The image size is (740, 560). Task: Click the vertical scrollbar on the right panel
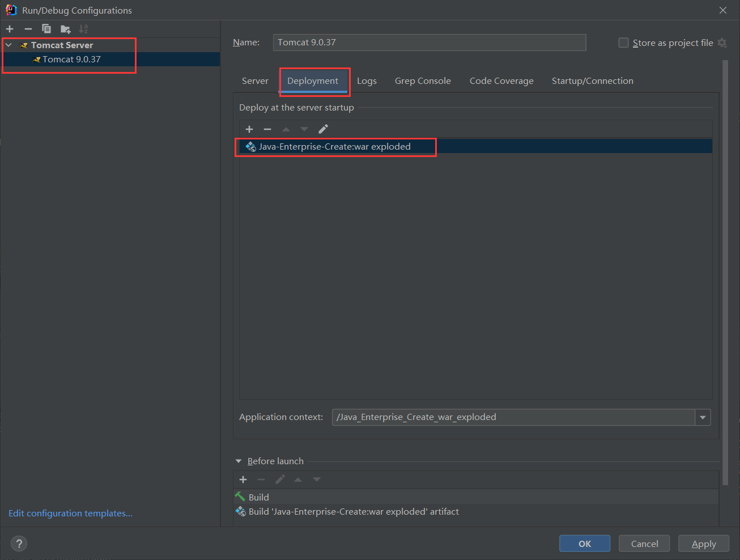click(x=725, y=272)
